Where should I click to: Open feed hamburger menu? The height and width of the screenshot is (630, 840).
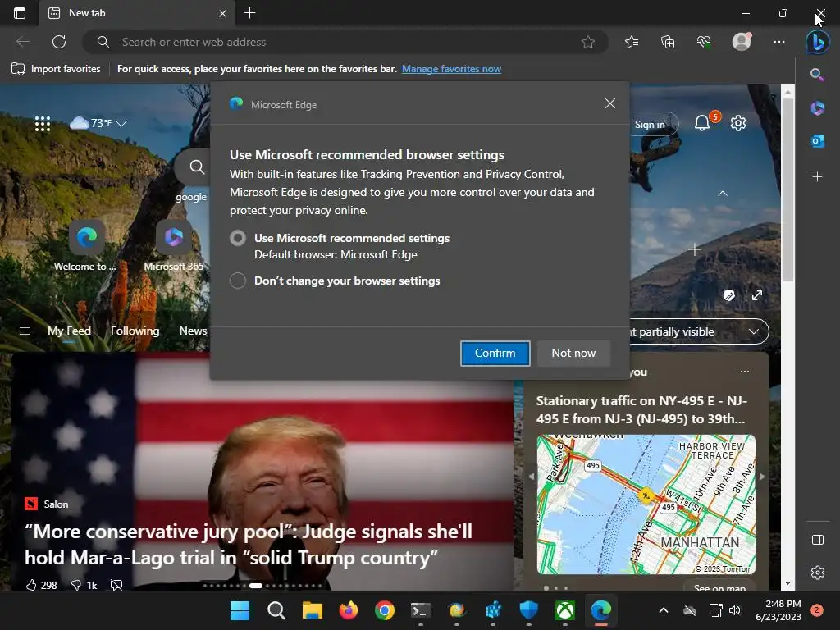[24, 331]
